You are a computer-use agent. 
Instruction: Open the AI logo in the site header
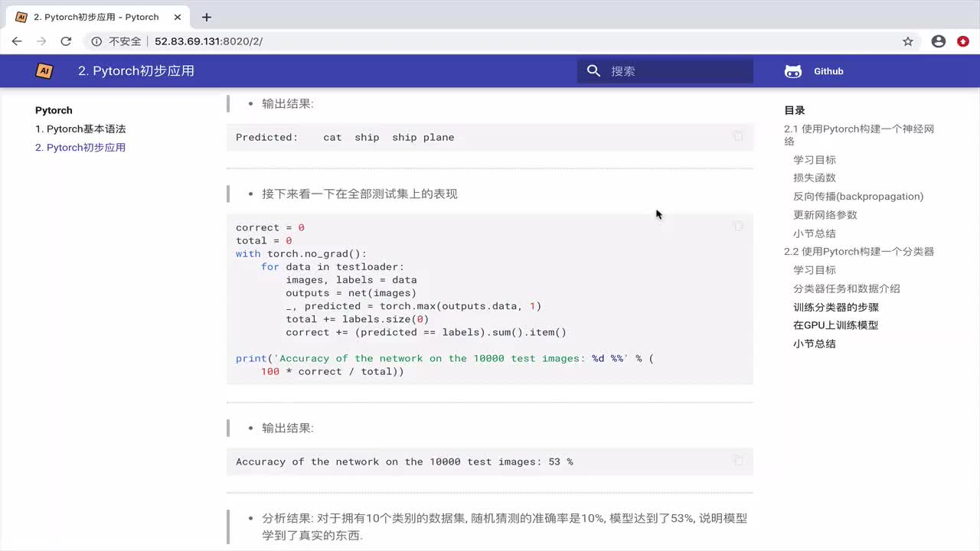(44, 71)
